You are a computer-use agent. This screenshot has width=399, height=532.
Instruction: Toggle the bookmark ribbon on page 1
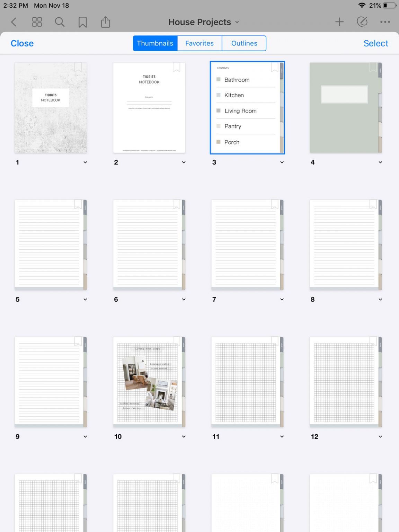[78, 68]
